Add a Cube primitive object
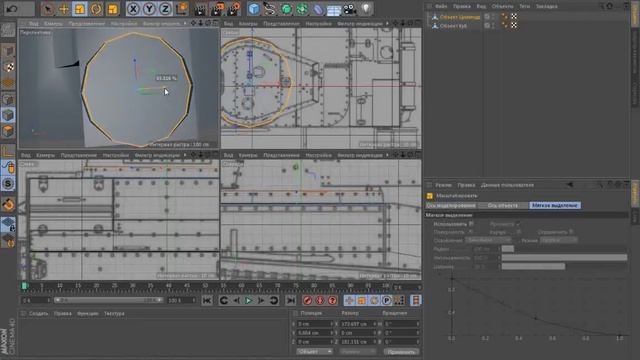 pos(254,9)
